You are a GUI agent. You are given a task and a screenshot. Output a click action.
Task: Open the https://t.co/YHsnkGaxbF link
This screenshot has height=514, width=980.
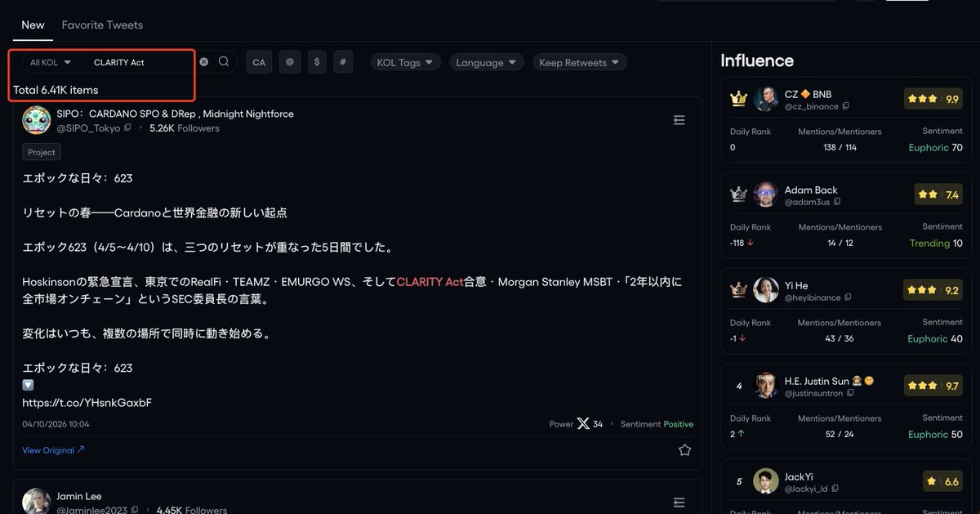[x=87, y=402]
